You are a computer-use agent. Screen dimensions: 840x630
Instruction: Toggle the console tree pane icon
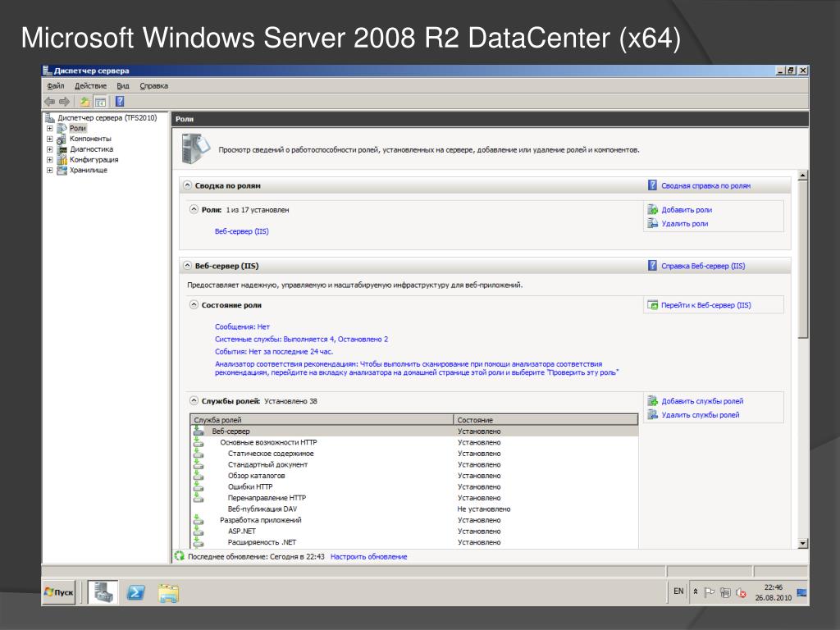(100, 101)
